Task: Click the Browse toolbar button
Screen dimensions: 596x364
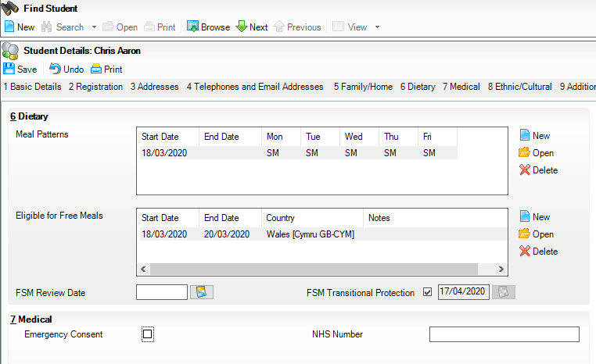Action: pyautogui.click(x=208, y=27)
